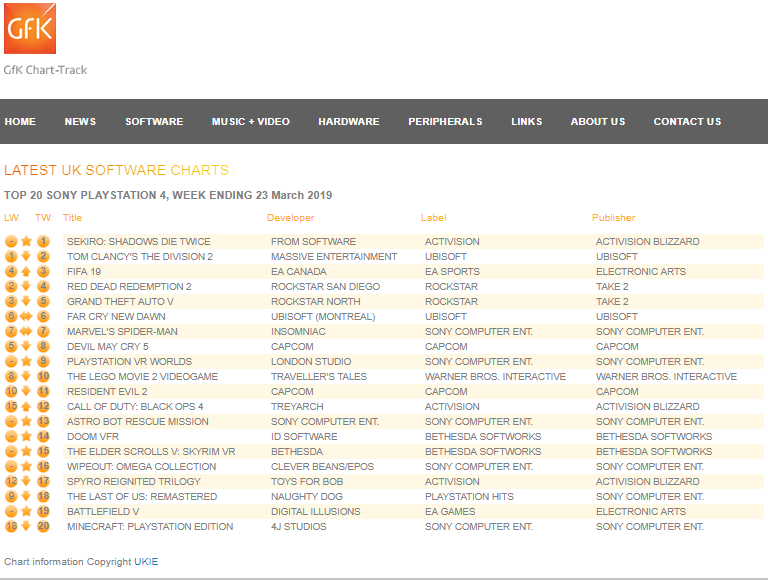Viewport: 768px width, 580px height.
Task: Click the star icon for PlayStation VR Worlds
Action: (26, 362)
